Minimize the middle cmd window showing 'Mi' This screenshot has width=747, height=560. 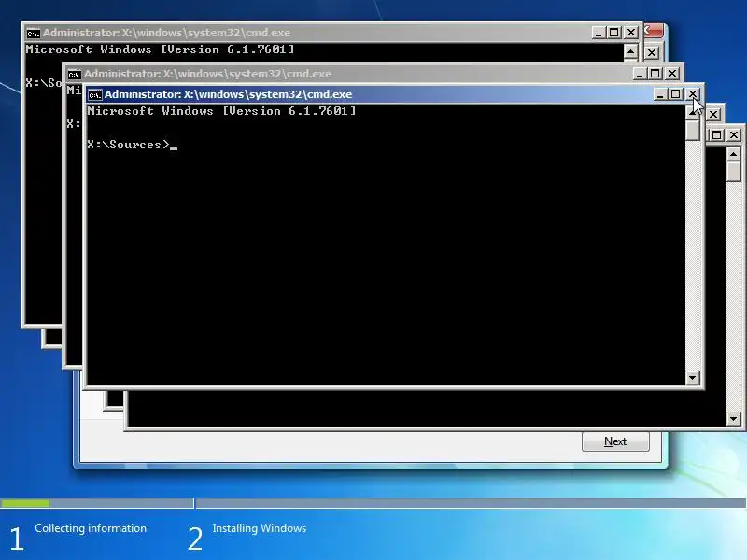coord(640,74)
